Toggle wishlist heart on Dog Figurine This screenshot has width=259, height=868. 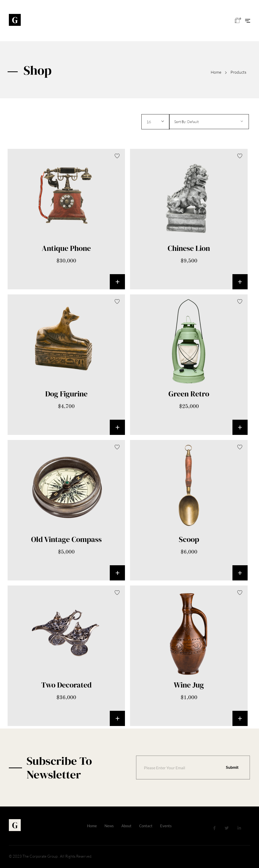(x=117, y=301)
